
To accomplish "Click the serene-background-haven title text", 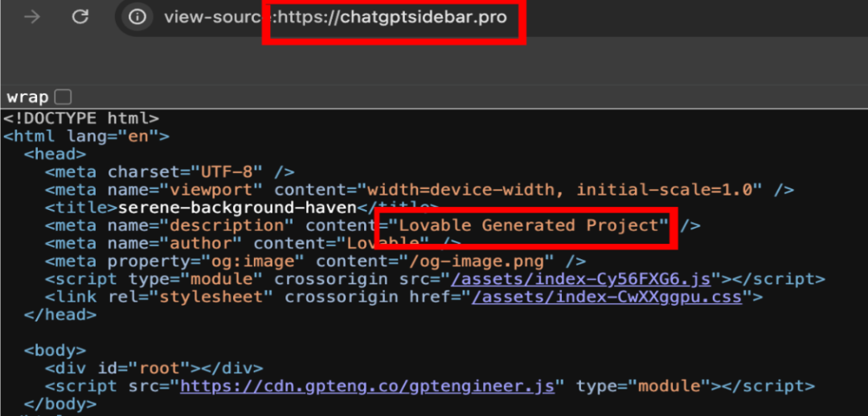I will pyautogui.click(x=236, y=208).
